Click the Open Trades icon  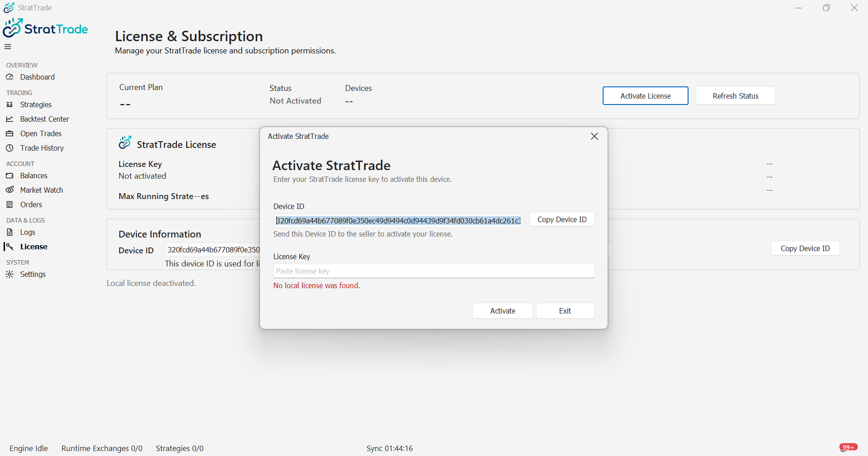point(9,133)
